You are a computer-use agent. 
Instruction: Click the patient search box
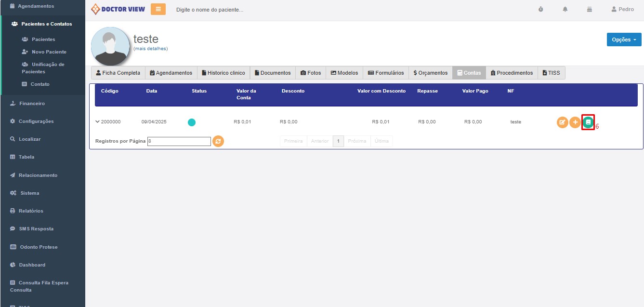[x=241, y=10]
